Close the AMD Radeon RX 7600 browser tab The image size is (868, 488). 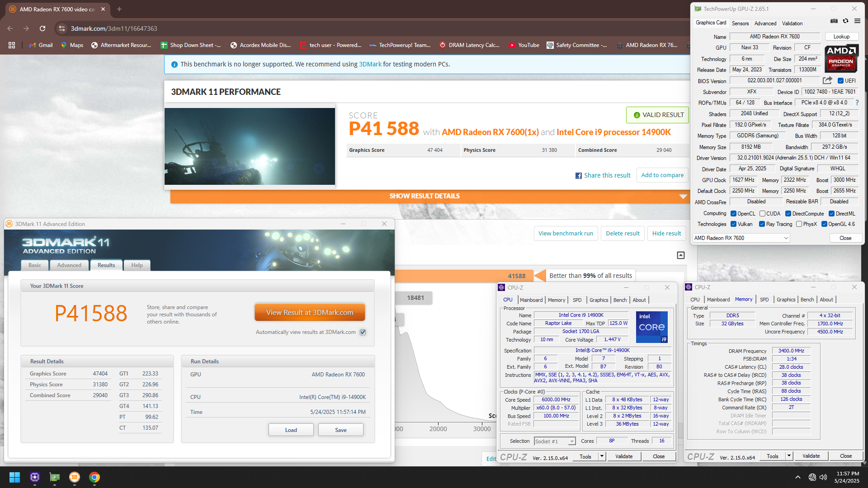[x=103, y=9]
